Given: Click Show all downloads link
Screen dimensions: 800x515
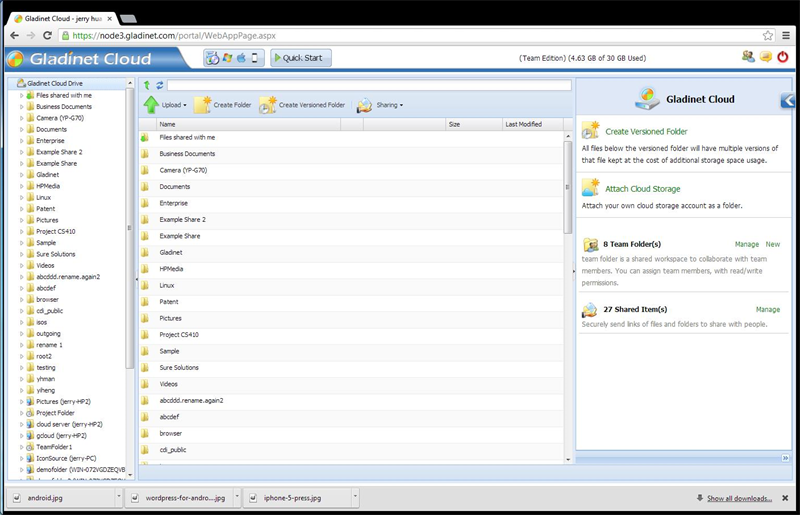Looking at the screenshot, I should pyautogui.click(x=739, y=498).
